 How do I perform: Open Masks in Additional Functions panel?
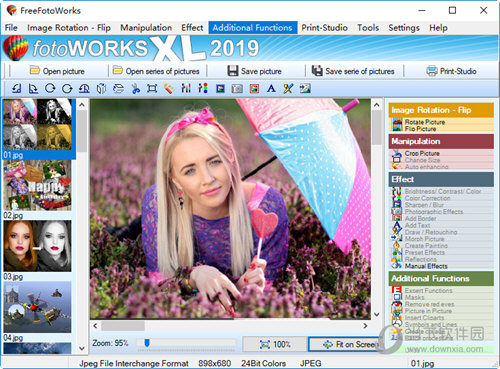414,297
